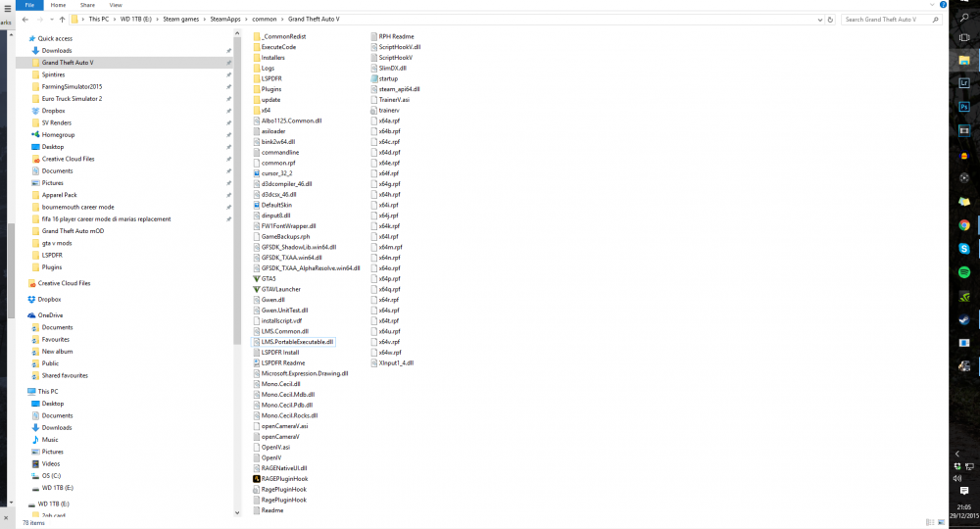Screen dimensions: 980x529
Task: Select the LSPDFR Readme file icon
Action: [256, 362]
